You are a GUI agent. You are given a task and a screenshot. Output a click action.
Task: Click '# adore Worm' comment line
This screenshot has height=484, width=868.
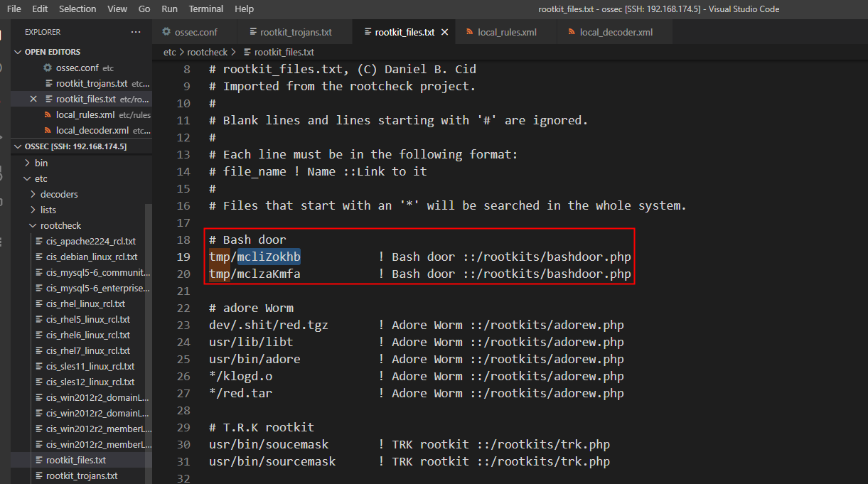[251, 308]
